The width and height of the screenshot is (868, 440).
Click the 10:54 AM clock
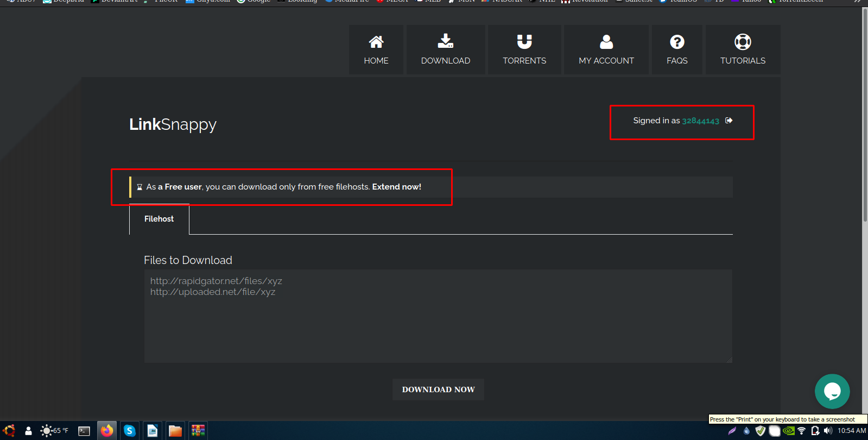coord(852,431)
